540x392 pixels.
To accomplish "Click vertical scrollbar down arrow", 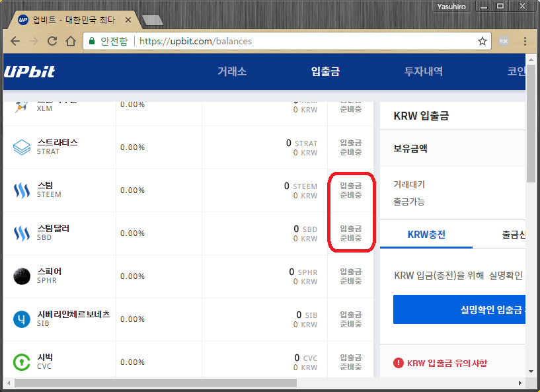I will tap(531, 372).
